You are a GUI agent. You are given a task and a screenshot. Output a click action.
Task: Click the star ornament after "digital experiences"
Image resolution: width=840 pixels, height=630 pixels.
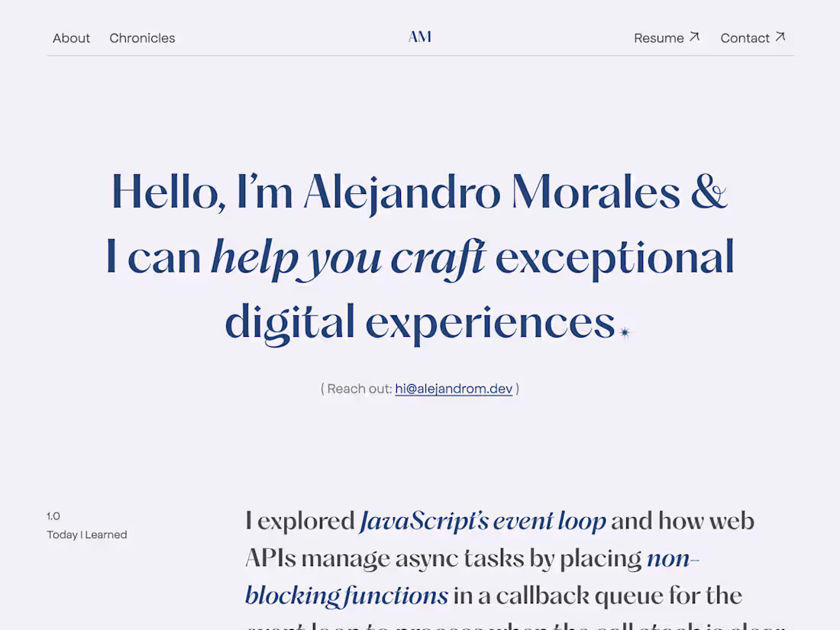point(625,331)
